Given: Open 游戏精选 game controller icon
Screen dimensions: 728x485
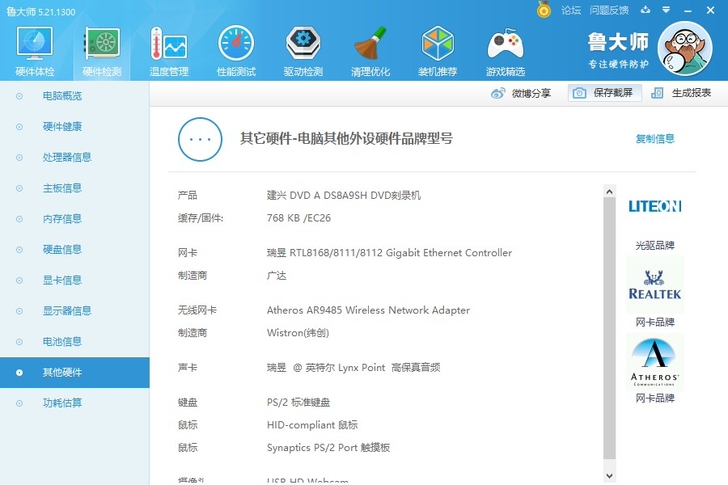Looking at the screenshot, I should (505, 51).
